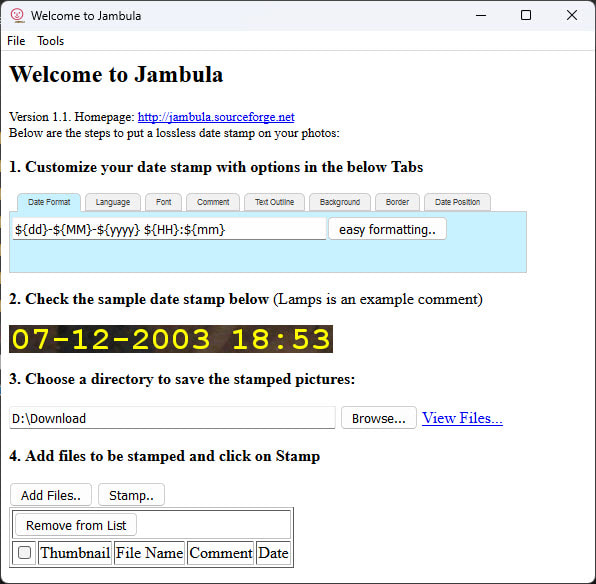596x584 pixels.
Task: Go to the Text Outline tab
Action: click(274, 202)
